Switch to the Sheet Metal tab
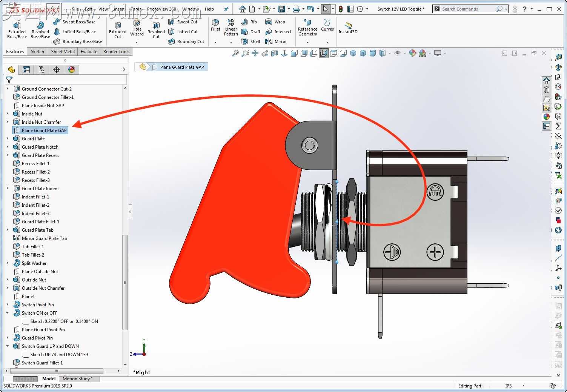Image resolution: width=567 pixels, height=392 pixels. point(63,52)
